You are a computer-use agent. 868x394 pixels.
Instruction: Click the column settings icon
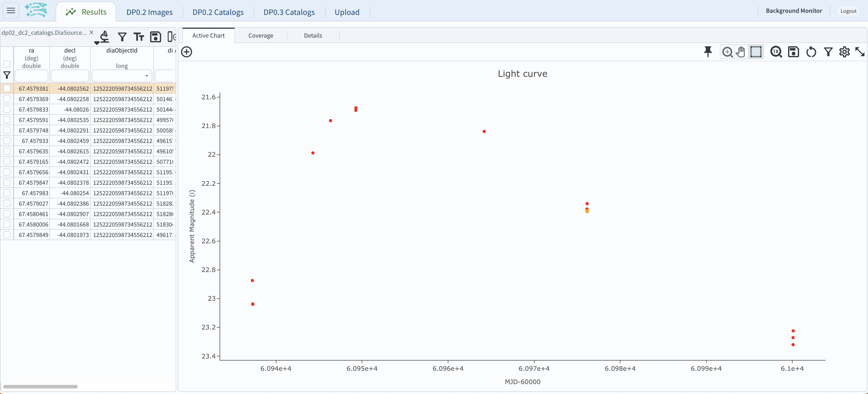tap(171, 37)
